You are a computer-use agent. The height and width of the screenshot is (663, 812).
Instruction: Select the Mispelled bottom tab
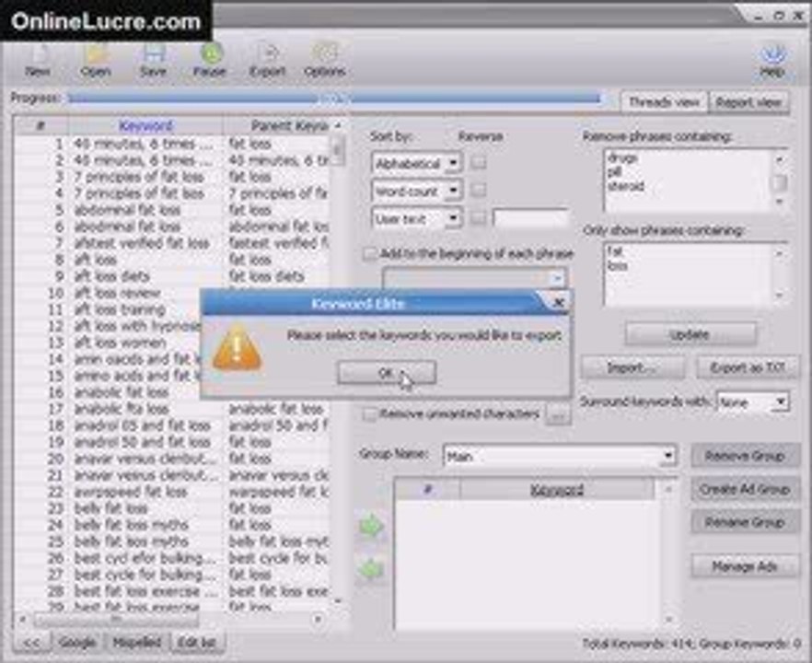[x=137, y=643]
